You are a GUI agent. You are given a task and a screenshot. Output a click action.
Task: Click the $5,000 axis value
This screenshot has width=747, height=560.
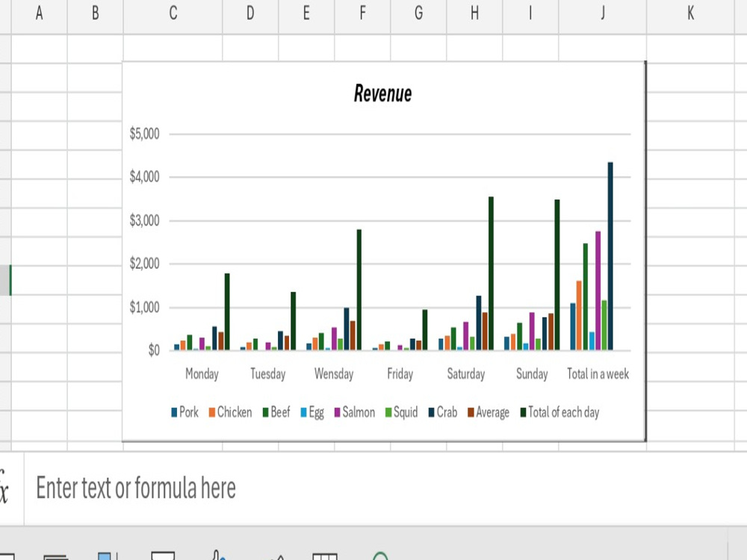pos(144,134)
